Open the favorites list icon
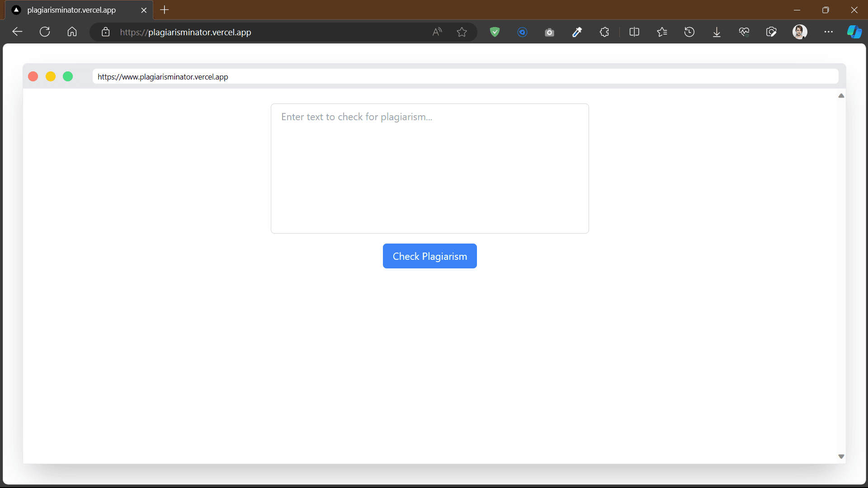 [662, 32]
